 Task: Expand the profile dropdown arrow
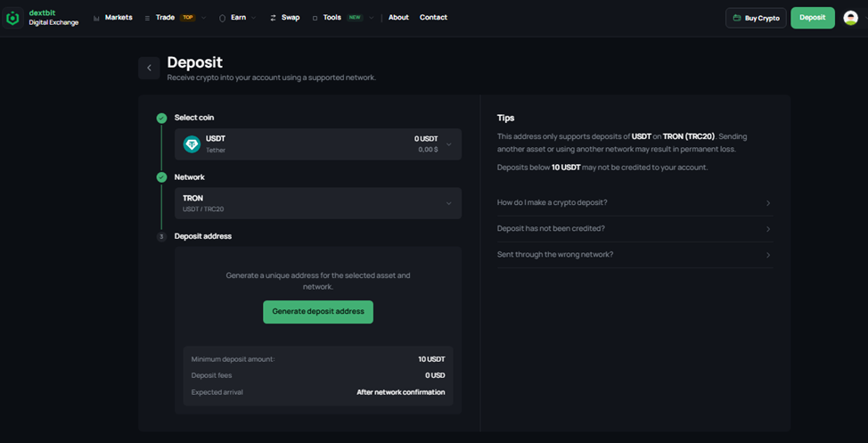click(864, 19)
